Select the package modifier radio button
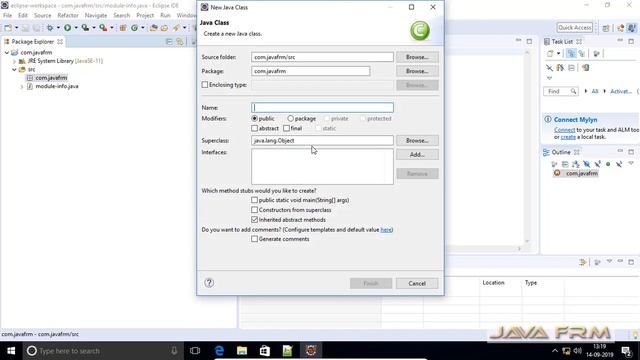Screen dimensions: 640x360 point(290,118)
